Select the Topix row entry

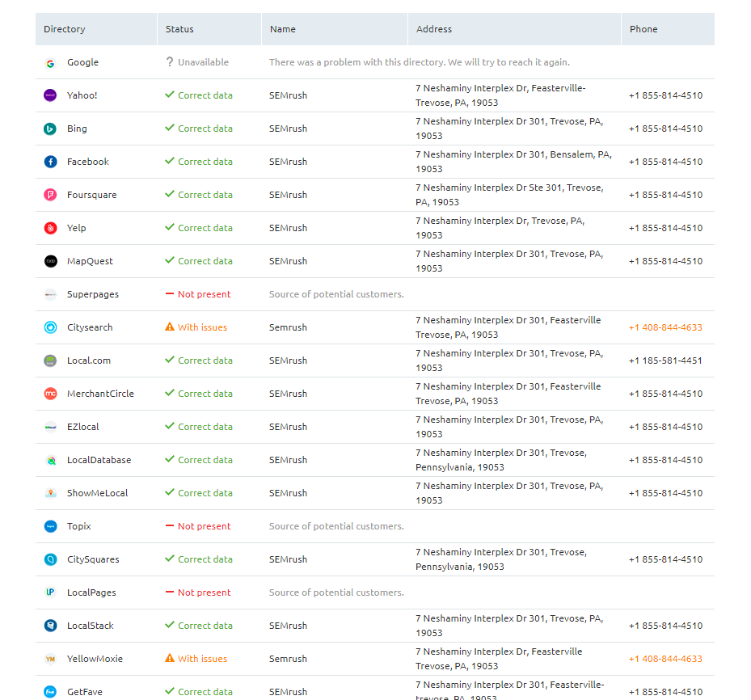[78, 525]
